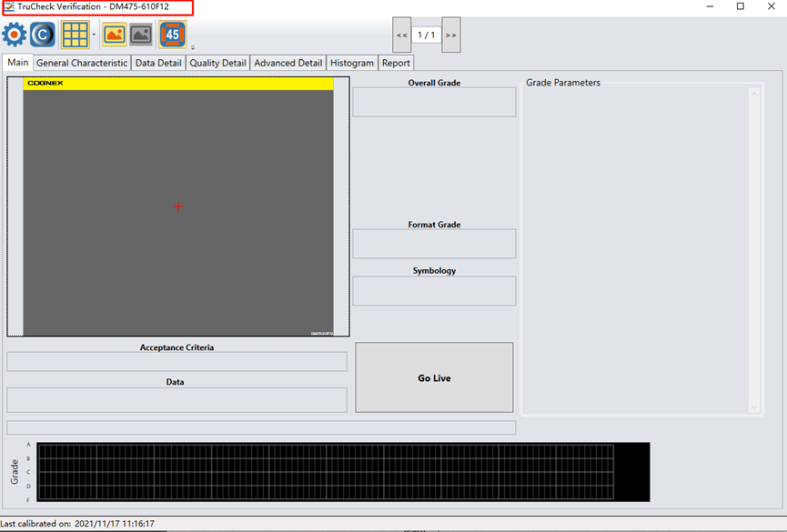
Task: Click the grayscale image icon
Action: click(141, 35)
